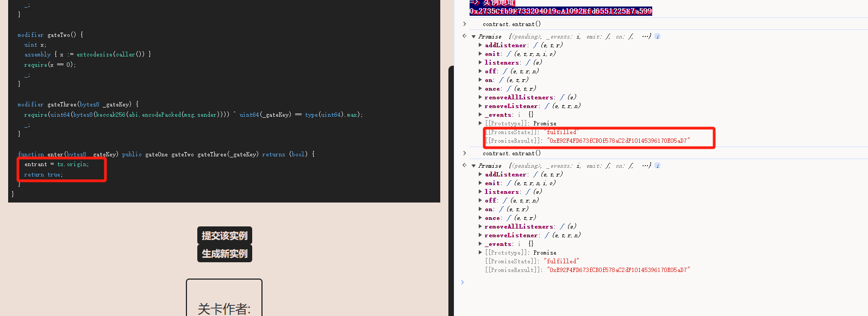The height and width of the screenshot is (316, 868).
Task: Click the page's vertical scrollbar
Action: pyautogui.click(x=451, y=190)
